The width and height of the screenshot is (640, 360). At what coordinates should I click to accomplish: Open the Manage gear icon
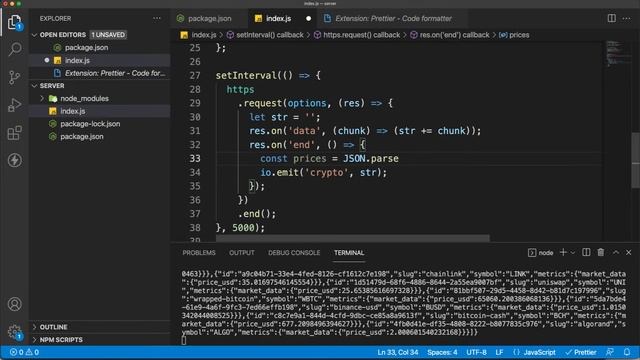pyautogui.click(x=15, y=331)
